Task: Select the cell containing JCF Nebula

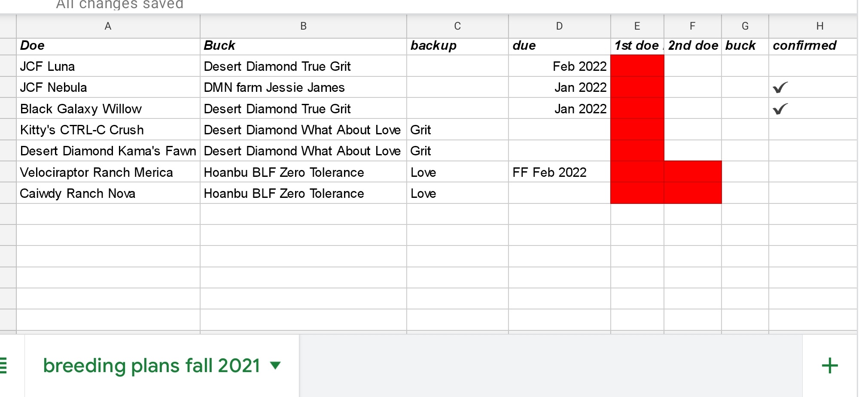Action: 108,88
